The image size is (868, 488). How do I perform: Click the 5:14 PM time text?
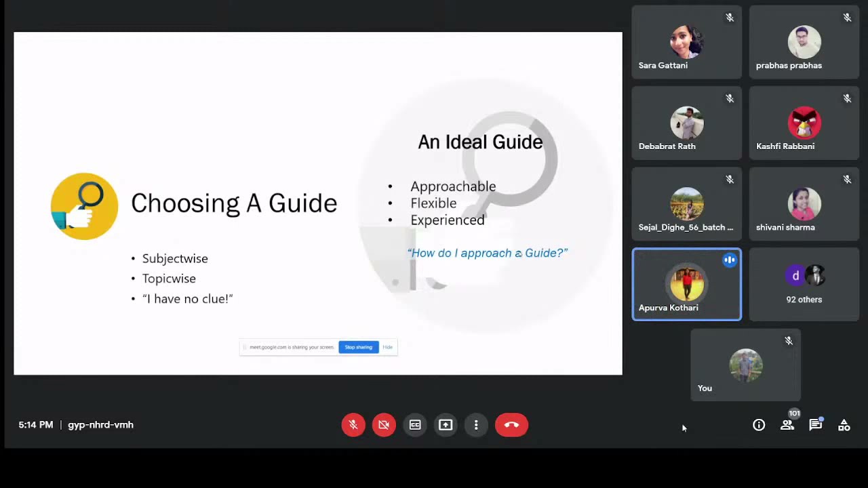(x=36, y=425)
